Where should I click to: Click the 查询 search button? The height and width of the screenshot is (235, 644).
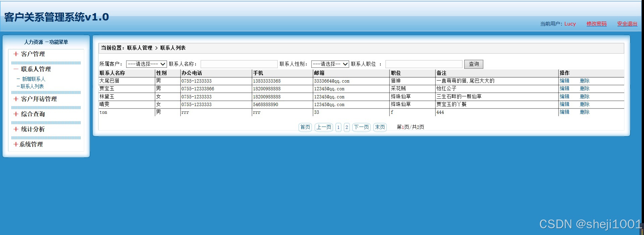tap(474, 64)
